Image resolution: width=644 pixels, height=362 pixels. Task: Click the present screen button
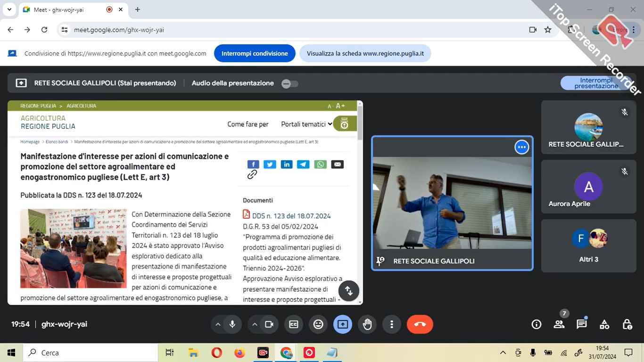pyautogui.click(x=343, y=324)
